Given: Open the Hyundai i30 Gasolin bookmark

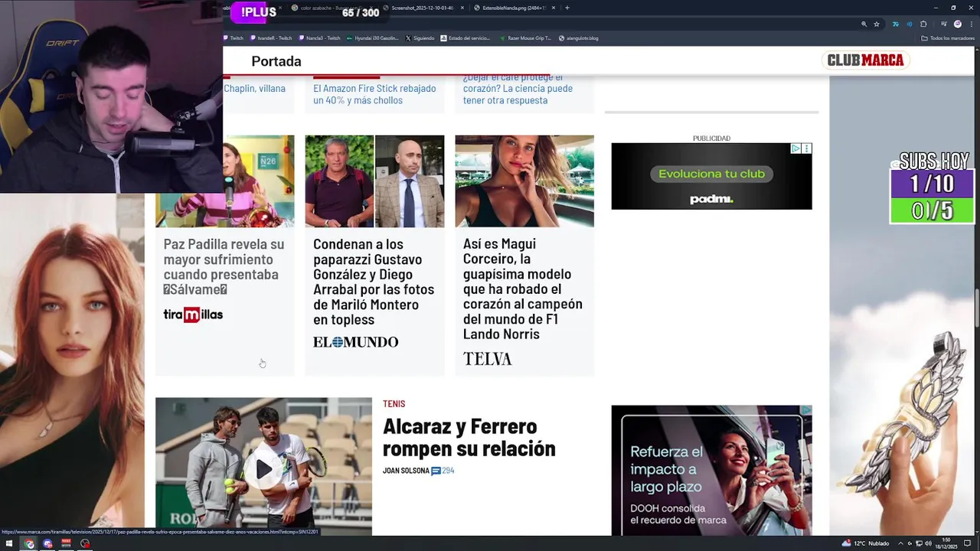Looking at the screenshot, I should [373, 37].
